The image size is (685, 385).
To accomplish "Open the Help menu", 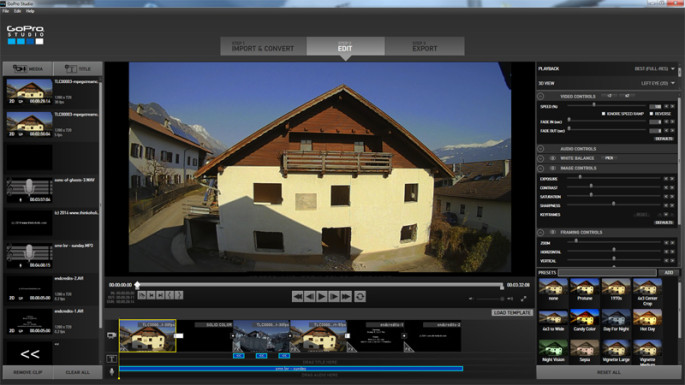I will 30,11.
